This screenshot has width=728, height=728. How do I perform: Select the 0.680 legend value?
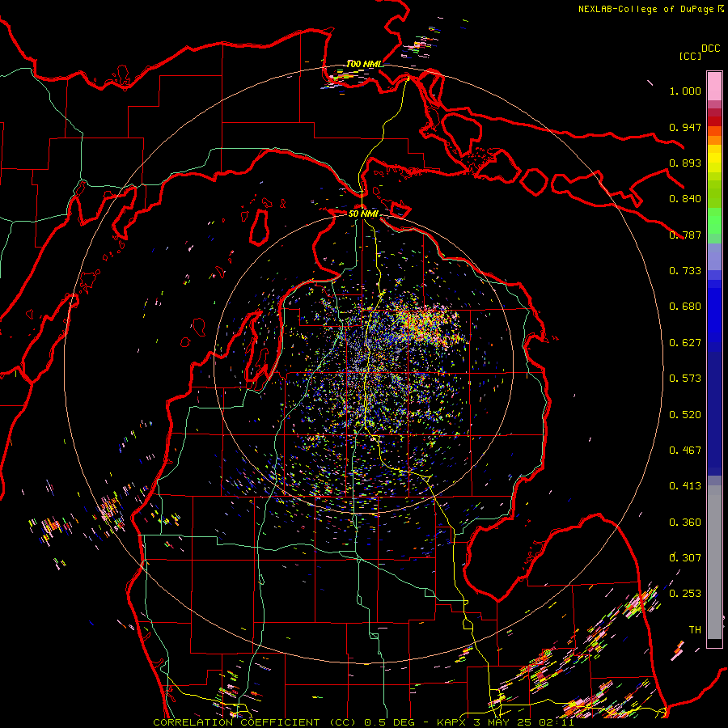point(685,307)
